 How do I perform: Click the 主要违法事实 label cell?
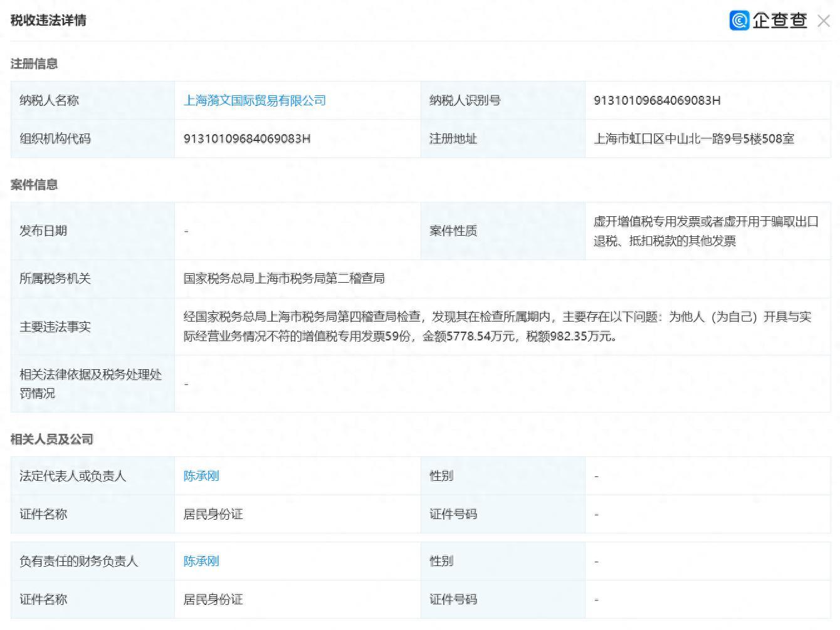coord(93,327)
